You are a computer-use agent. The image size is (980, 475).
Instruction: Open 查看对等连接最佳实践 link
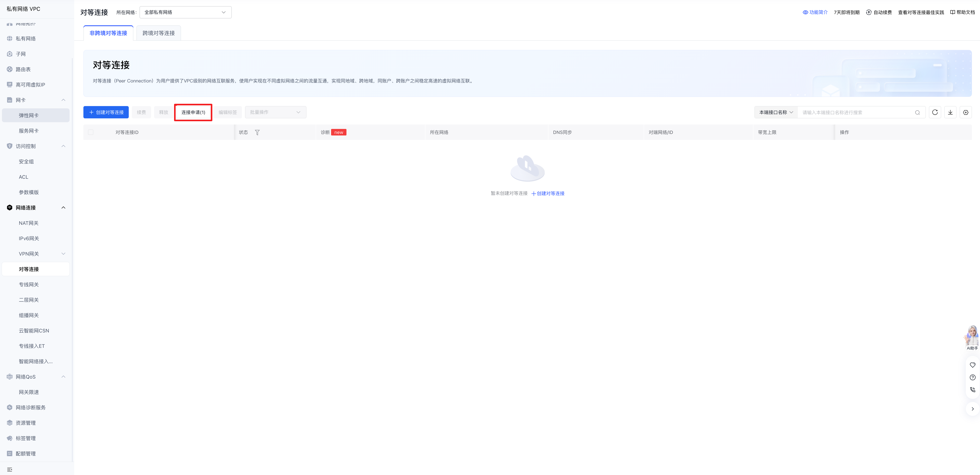point(921,12)
